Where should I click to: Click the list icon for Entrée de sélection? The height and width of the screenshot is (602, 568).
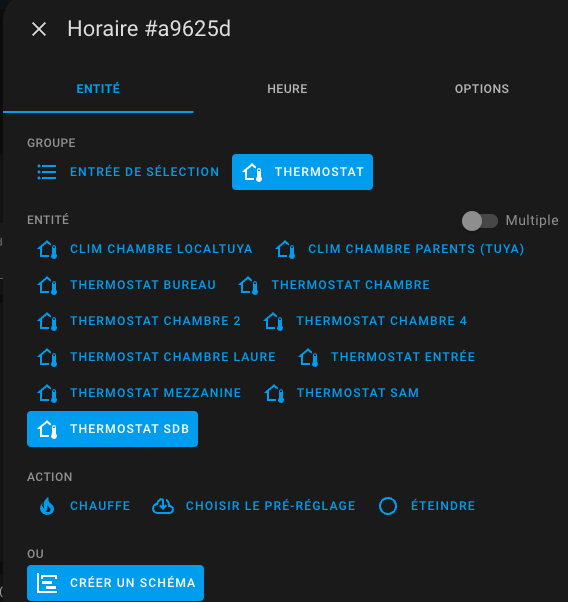tap(47, 172)
